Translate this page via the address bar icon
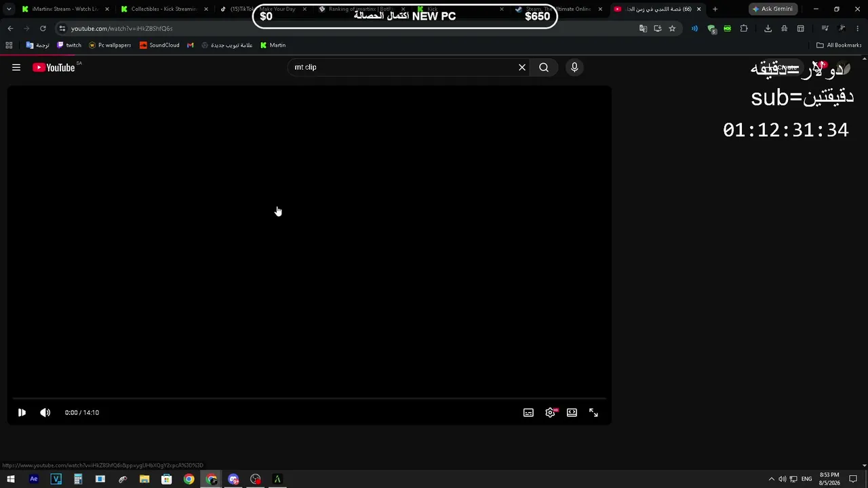This screenshot has width=868, height=488. click(643, 28)
